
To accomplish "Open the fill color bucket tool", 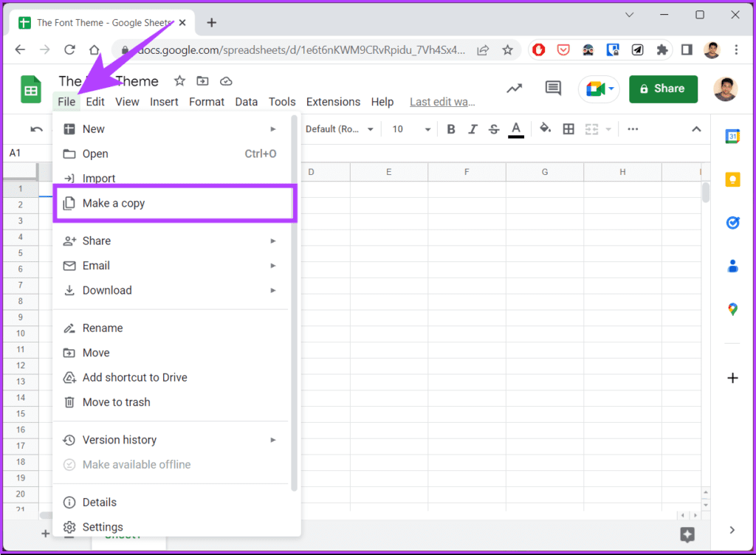I will pyautogui.click(x=545, y=128).
